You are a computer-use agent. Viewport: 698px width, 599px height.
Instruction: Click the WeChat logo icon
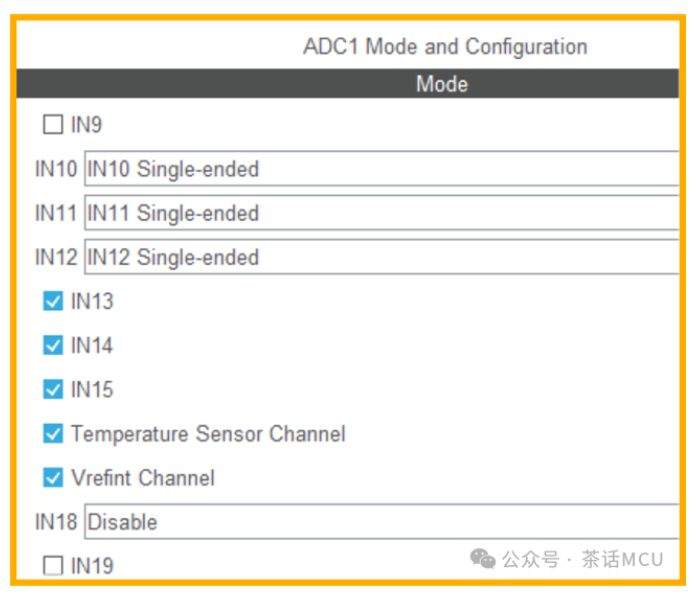(x=483, y=559)
